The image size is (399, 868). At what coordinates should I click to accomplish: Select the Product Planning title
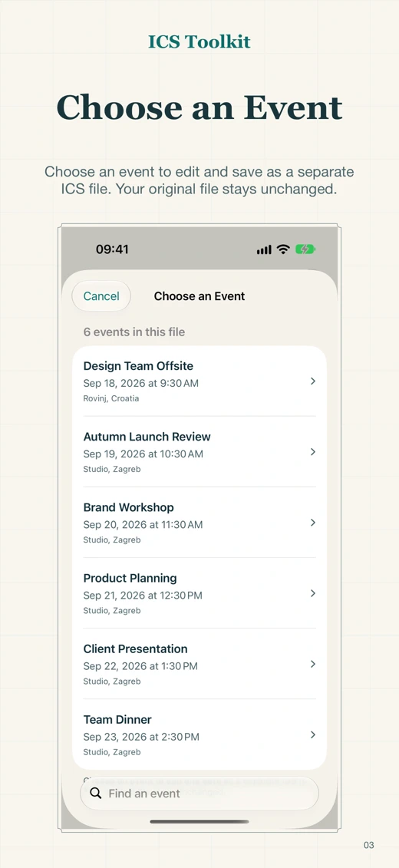(130, 579)
